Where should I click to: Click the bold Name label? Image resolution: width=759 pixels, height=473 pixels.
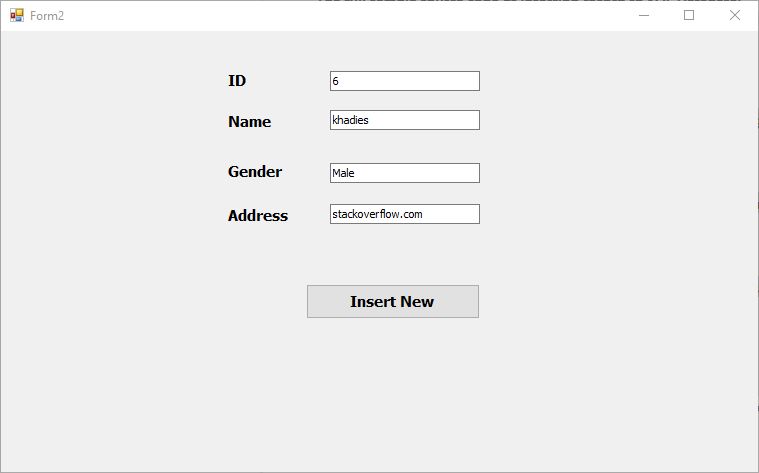point(249,122)
